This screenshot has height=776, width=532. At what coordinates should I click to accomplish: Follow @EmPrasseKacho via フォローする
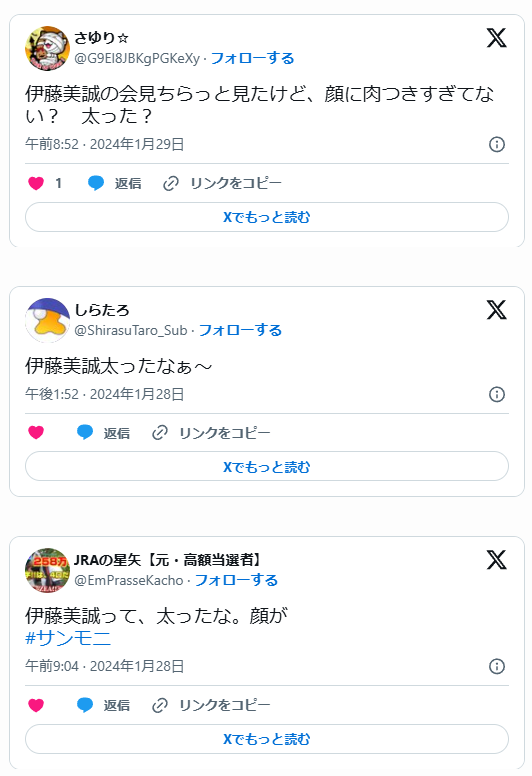[x=237, y=580]
